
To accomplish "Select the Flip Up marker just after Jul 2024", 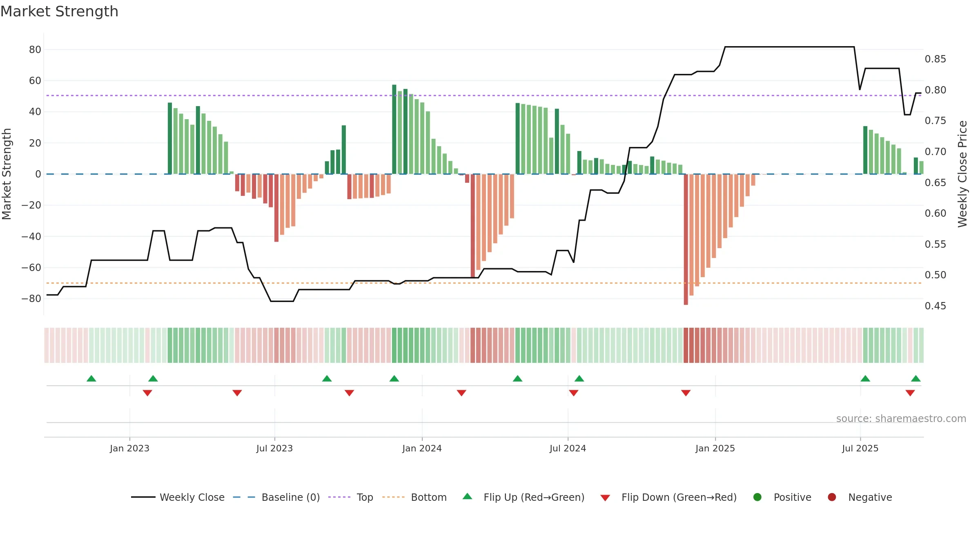I will click(x=579, y=378).
